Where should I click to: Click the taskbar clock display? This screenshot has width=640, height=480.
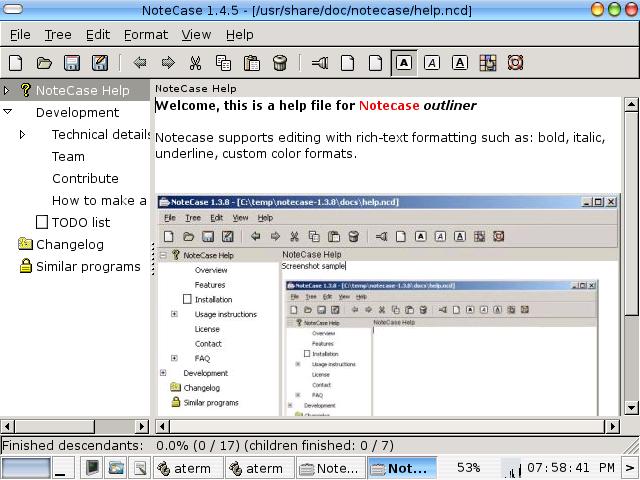[571, 468]
